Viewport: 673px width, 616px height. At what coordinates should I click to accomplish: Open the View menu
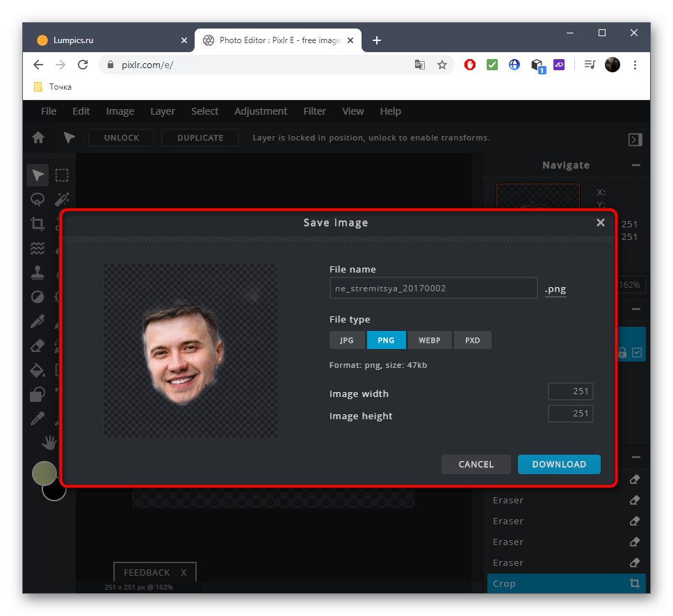coord(352,111)
